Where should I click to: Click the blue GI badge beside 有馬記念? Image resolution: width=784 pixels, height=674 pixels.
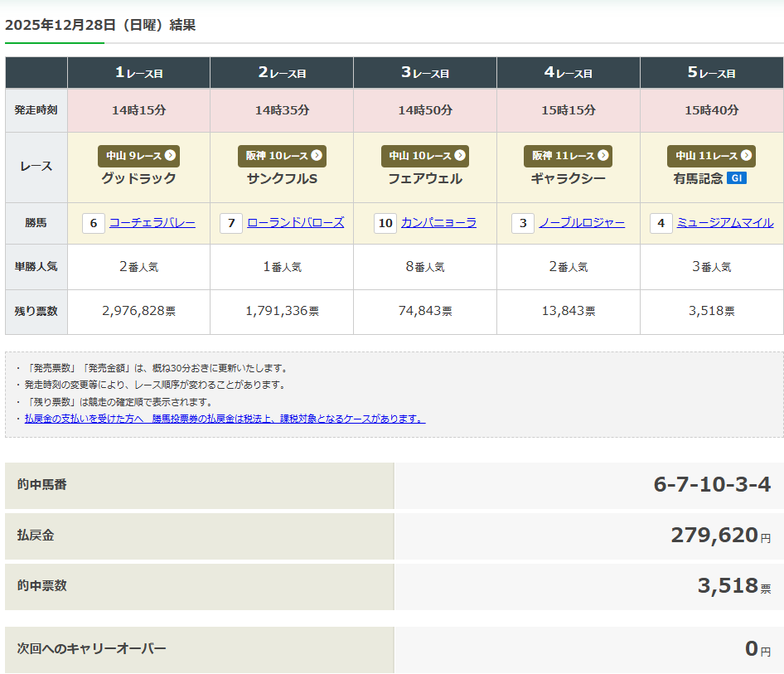click(x=737, y=178)
